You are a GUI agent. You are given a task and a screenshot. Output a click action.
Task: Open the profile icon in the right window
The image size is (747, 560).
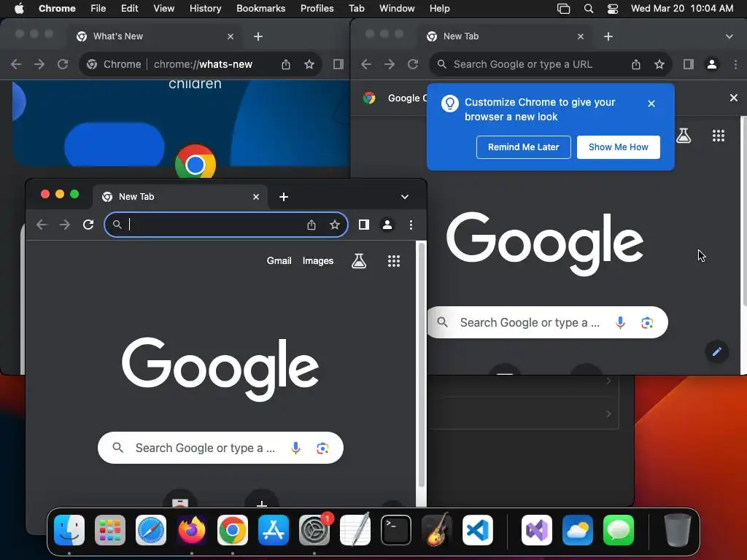[x=712, y=64]
